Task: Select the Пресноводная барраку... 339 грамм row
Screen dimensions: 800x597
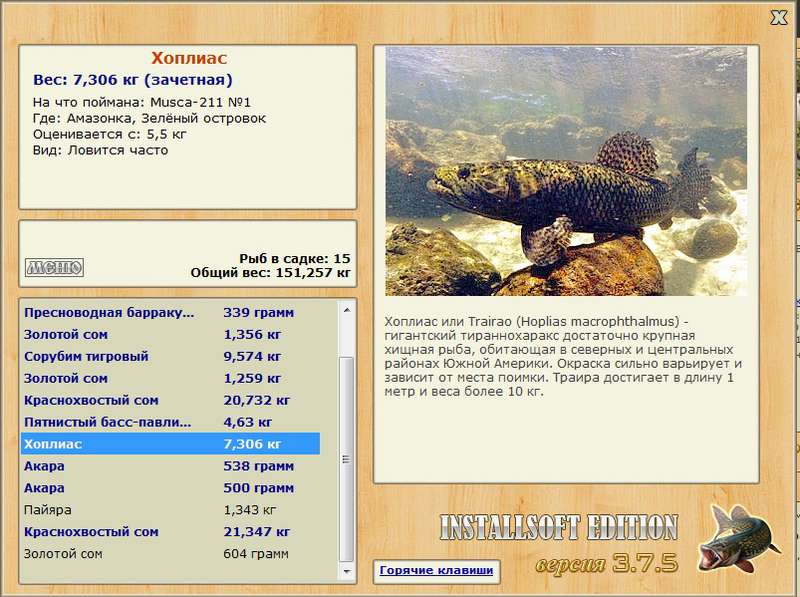Action: point(170,312)
